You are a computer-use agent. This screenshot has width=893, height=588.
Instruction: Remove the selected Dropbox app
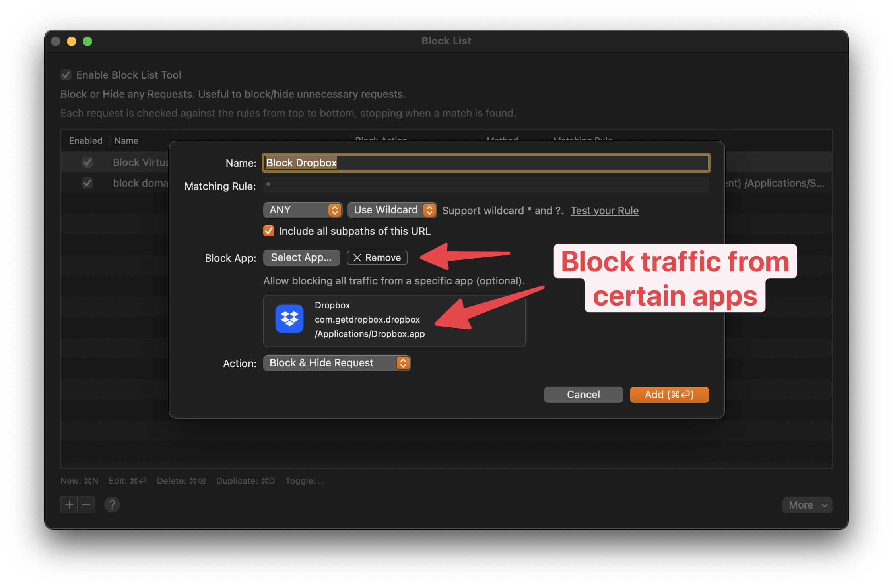(x=377, y=257)
